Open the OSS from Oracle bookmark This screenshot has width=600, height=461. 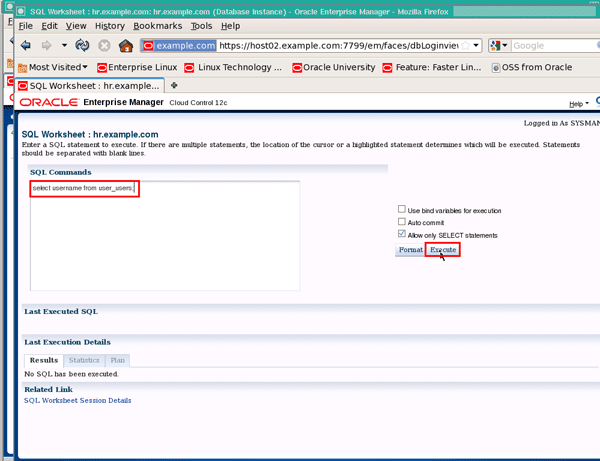[x=532, y=67]
